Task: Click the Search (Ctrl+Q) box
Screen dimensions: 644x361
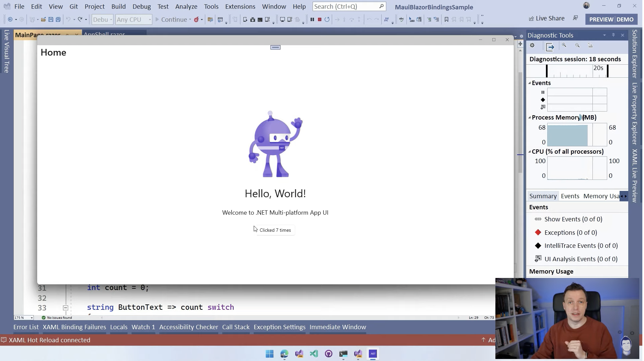Action: coord(349,6)
